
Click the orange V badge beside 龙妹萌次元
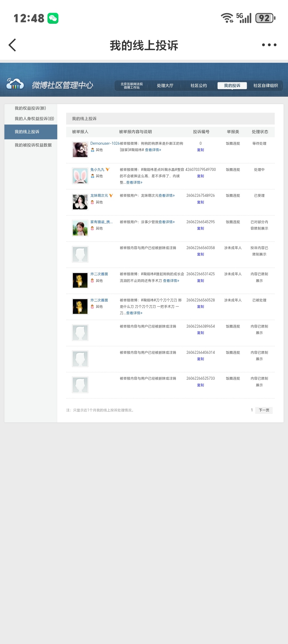(111, 195)
